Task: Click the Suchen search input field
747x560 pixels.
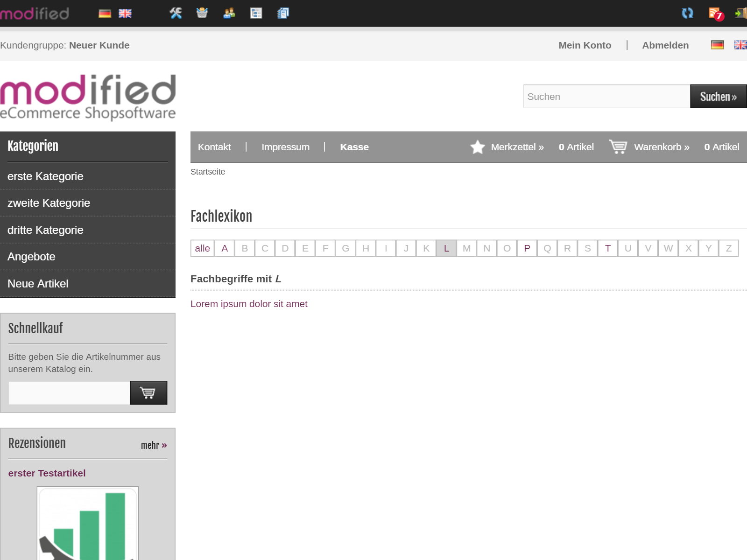Action: click(x=606, y=97)
